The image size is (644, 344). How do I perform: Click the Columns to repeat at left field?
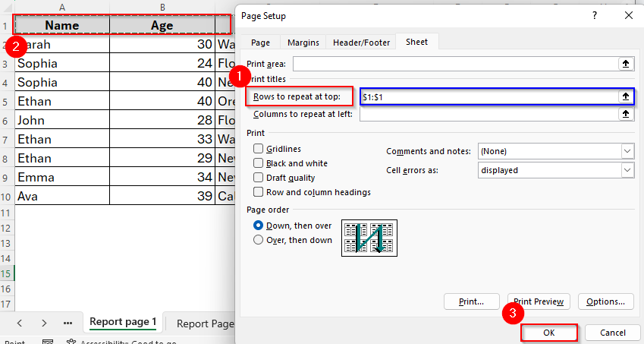[488, 114]
